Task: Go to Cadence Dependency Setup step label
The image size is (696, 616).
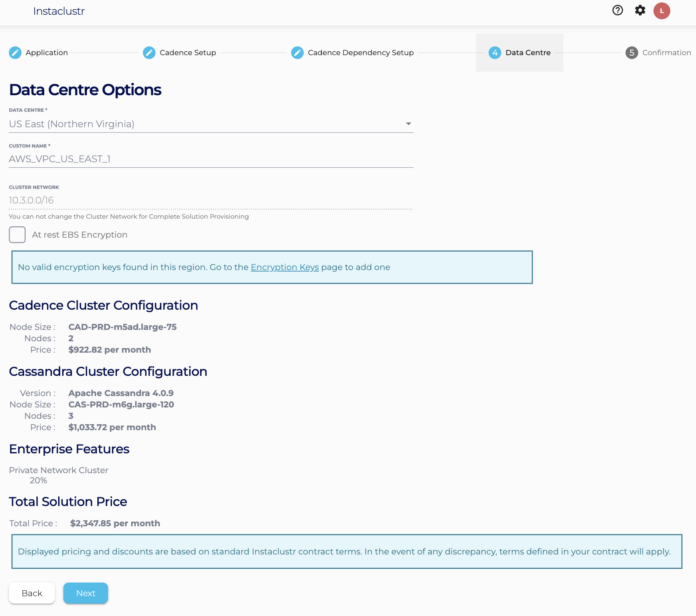Action: 361,53
